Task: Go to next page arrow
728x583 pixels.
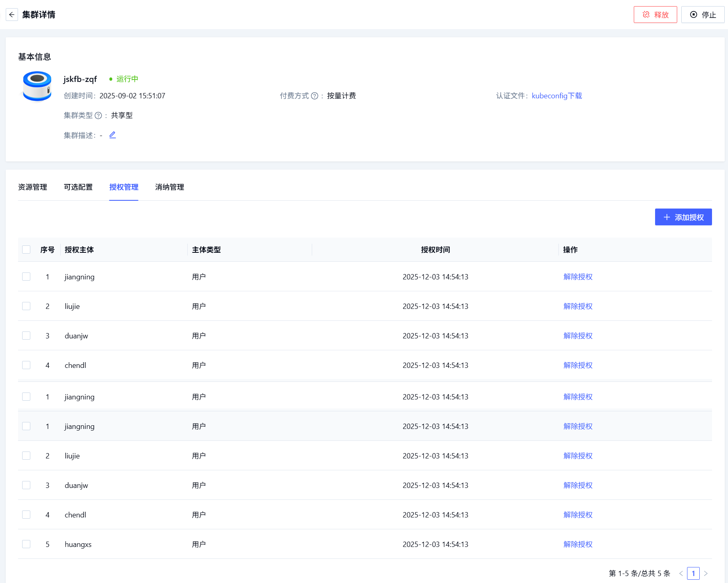Action: pyautogui.click(x=706, y=573)
